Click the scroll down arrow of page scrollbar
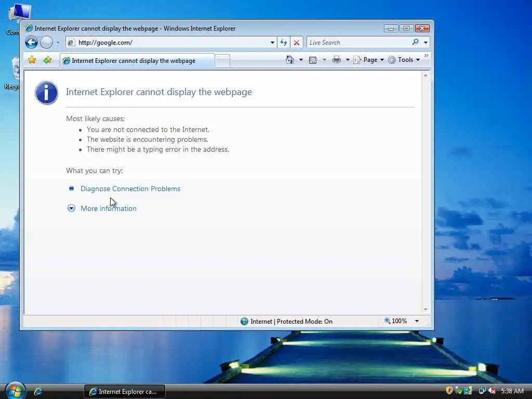Screen dimensions: 532x399 [425, 309]
